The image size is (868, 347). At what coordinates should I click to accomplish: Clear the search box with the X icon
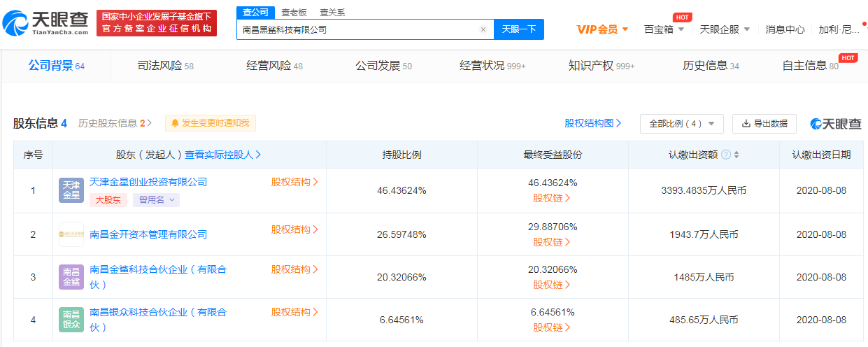483,29
